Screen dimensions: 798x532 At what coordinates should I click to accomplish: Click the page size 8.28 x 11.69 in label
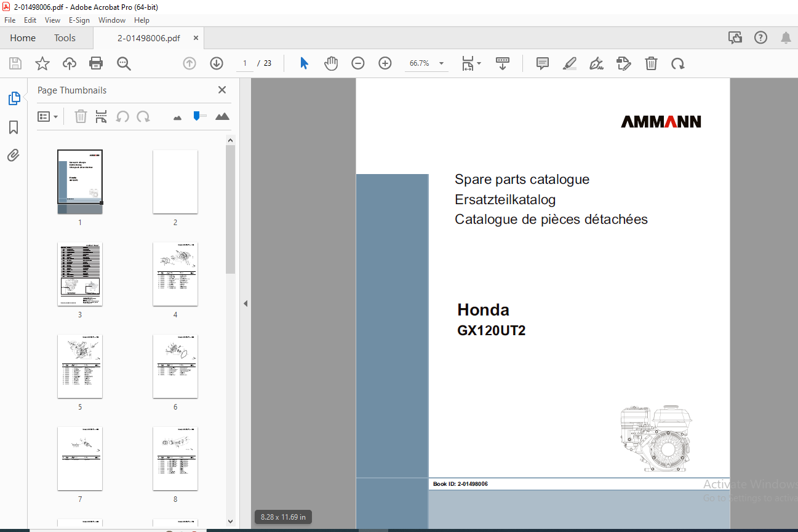pos(283,517)
